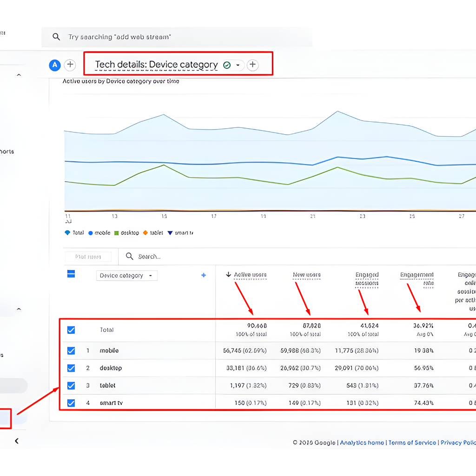476x476 pixels.
Task: Collapse the left sidebar with the chevron
Action: 17,441
